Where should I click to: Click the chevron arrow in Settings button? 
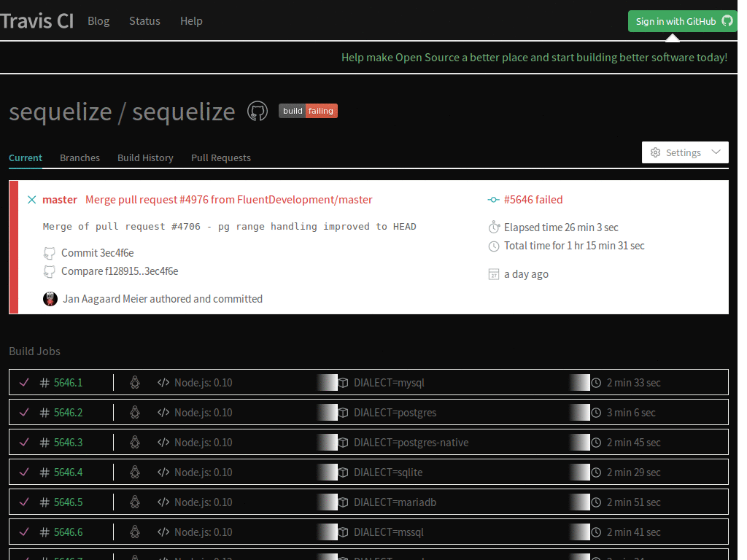point(716,152)
